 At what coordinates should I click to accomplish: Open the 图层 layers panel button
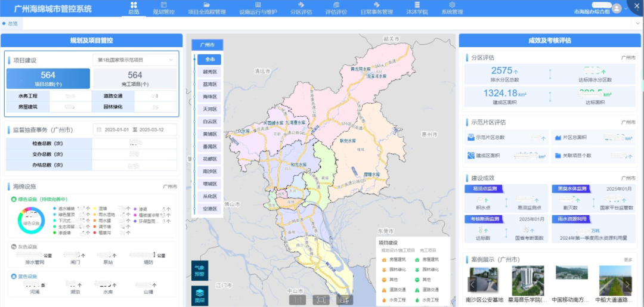click(x=200, y=296)
